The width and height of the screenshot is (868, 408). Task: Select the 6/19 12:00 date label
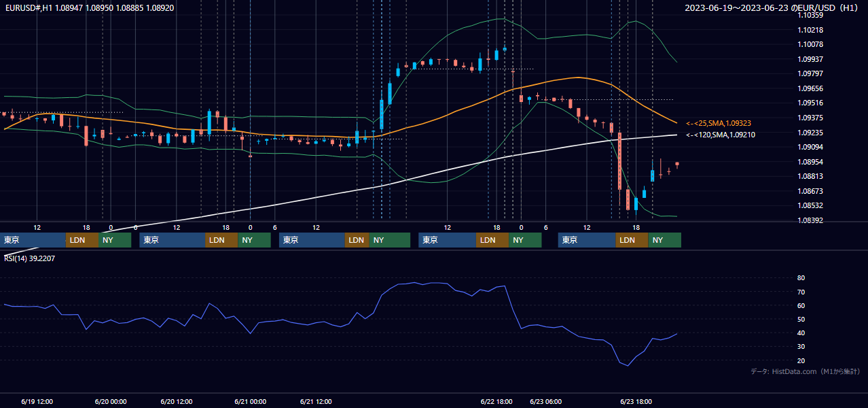tap(37, 401)
